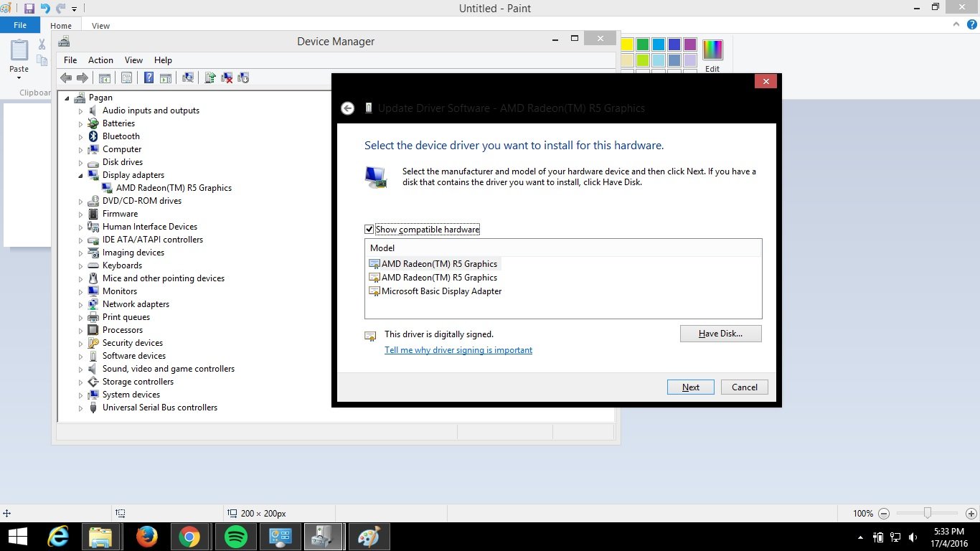This screenshot has height=551, width=980.
Task: Click Scan for hardware changes toolbar icon
Action: click(x=188, y=77)
